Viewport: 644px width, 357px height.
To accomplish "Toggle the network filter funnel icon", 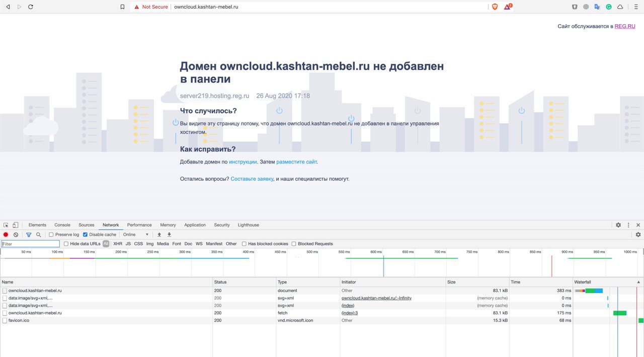I will [29, 235].
